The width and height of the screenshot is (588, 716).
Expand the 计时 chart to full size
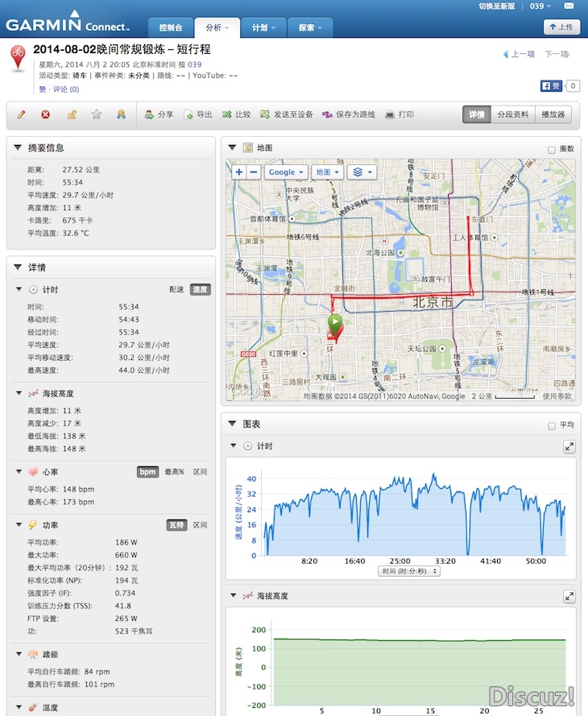coord(569,446)
